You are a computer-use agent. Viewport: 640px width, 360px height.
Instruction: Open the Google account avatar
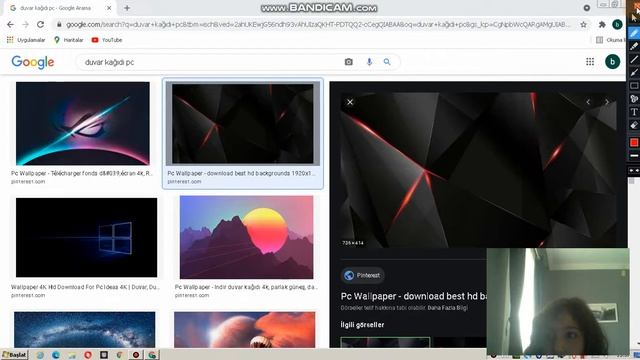(612, 62)
